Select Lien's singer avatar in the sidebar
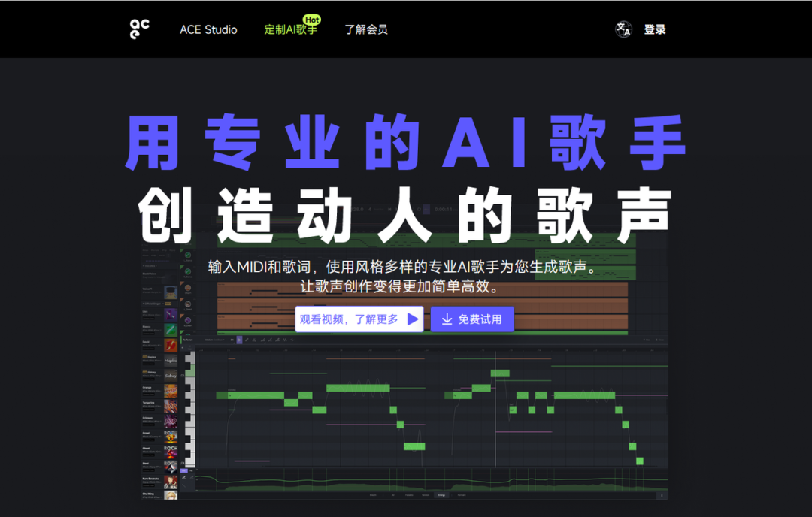Image resolution: width=812 pixels, height=517 pixels. pyautogui.click(x=171, y=315)
